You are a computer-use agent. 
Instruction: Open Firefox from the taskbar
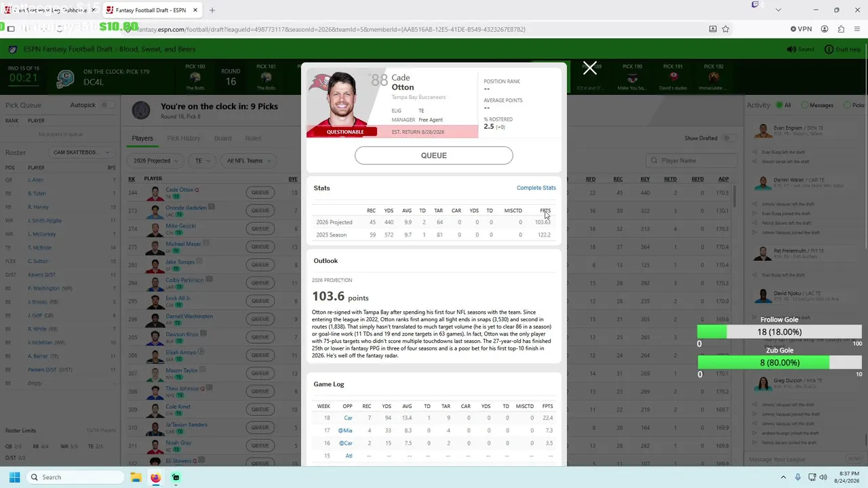[x=155, y=477]
